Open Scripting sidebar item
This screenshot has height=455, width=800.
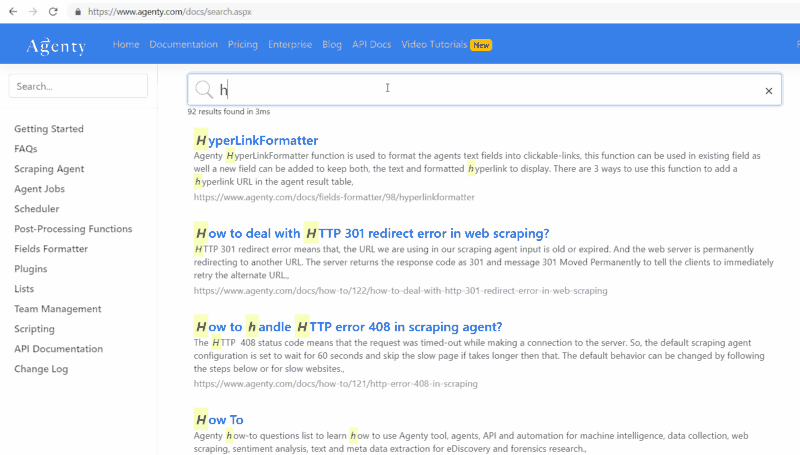34,328
